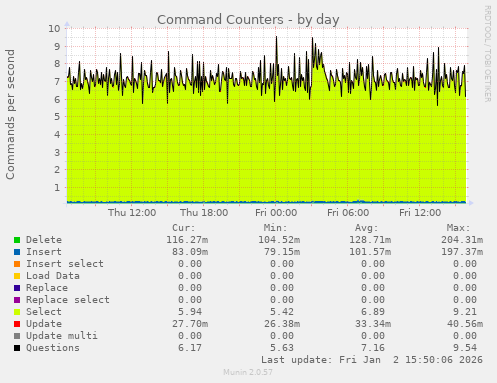Click the 'Update multi' legend label
This screenshot has width=497, height=383.
pos(62,336)
